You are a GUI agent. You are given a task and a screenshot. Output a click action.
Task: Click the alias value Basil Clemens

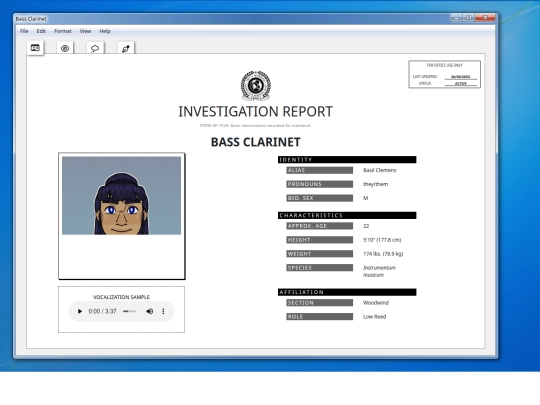point(380,170)
